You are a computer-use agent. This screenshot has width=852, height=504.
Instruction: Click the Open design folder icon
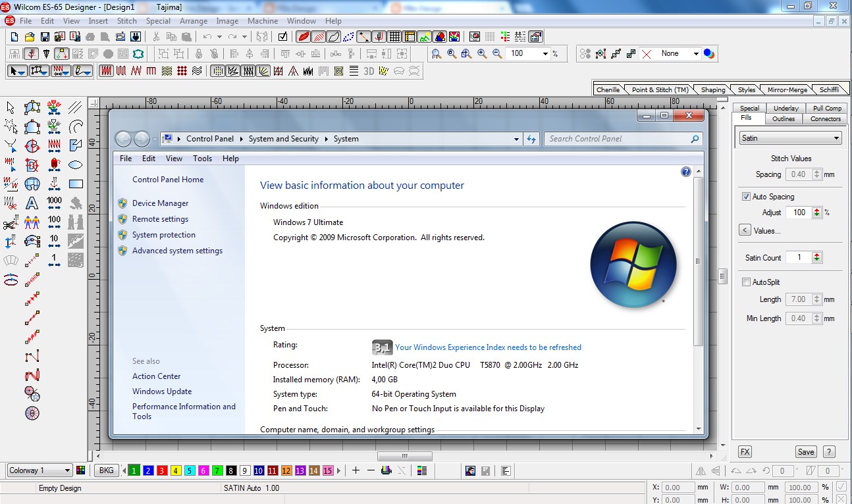click(30, 37)
